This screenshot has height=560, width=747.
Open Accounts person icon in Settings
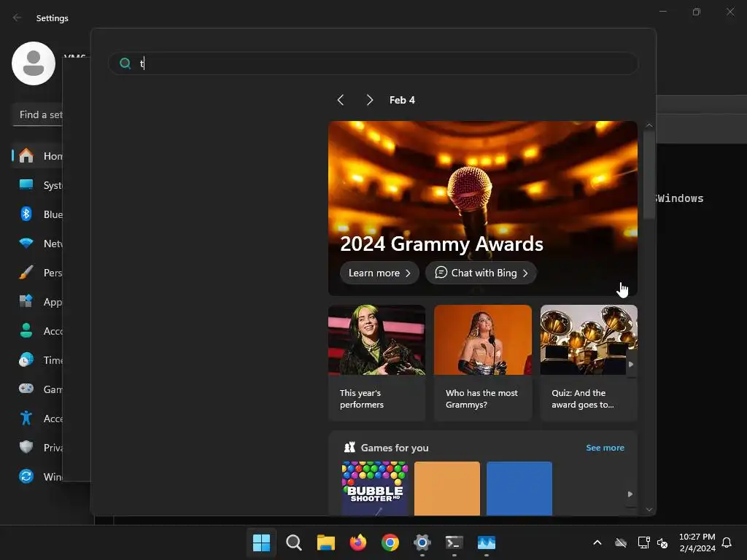[26, 330]
